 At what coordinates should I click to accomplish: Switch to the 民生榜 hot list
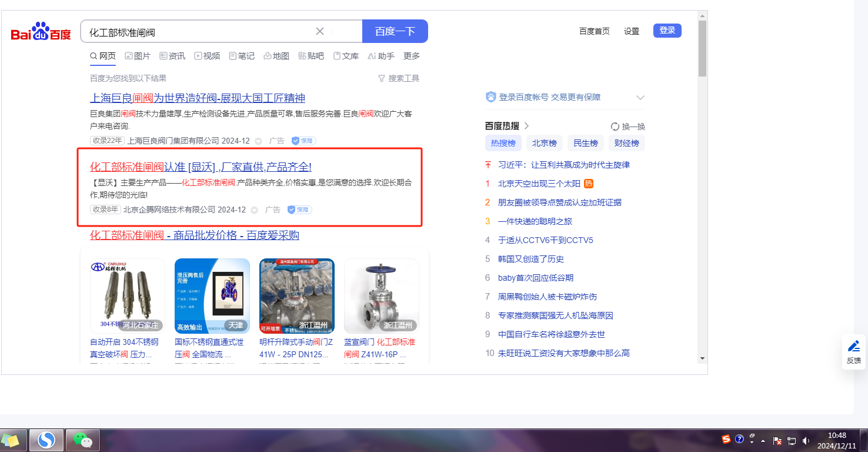click(586, 143)
